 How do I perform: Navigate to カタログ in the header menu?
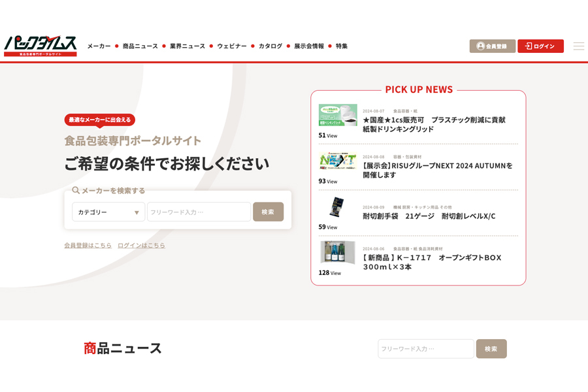[x=270, y=46]
